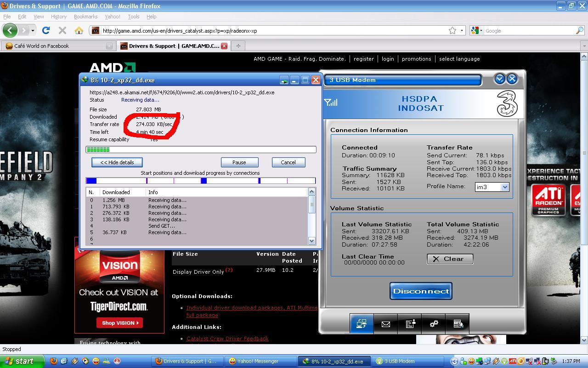Open the History menu in Firefox
The width and height of the screenshot is (588, 368).
click(59, 17)
